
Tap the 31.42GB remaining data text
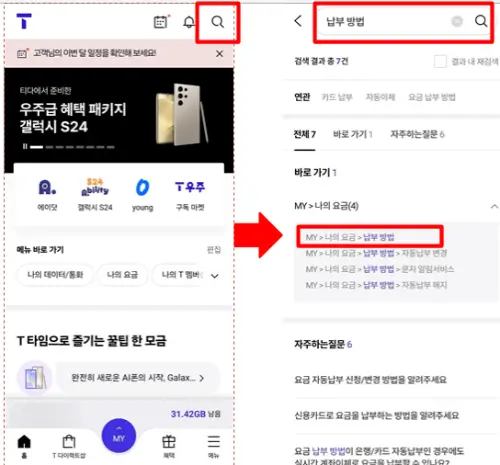(x=196, y=414)
